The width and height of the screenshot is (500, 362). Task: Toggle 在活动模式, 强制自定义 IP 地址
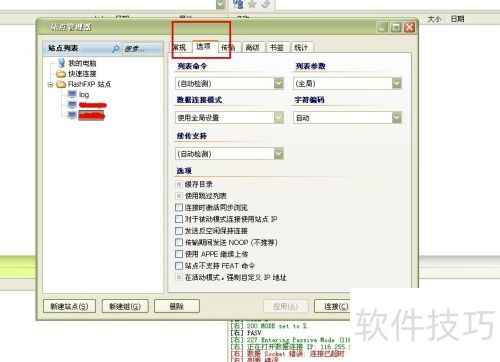point(179,277)
